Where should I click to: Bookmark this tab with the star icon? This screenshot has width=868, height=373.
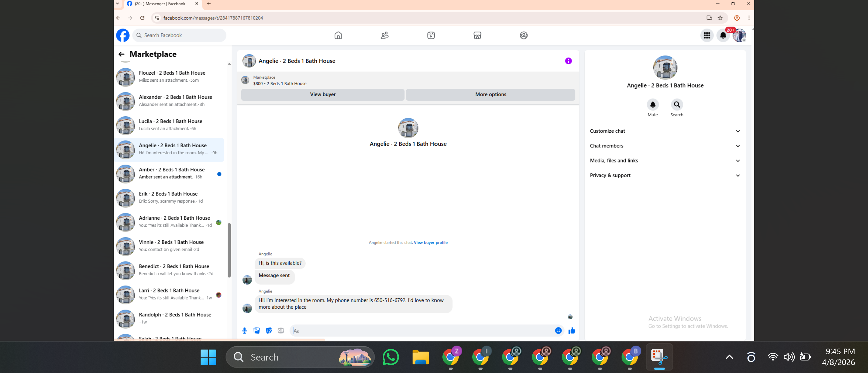click(720, 18)
